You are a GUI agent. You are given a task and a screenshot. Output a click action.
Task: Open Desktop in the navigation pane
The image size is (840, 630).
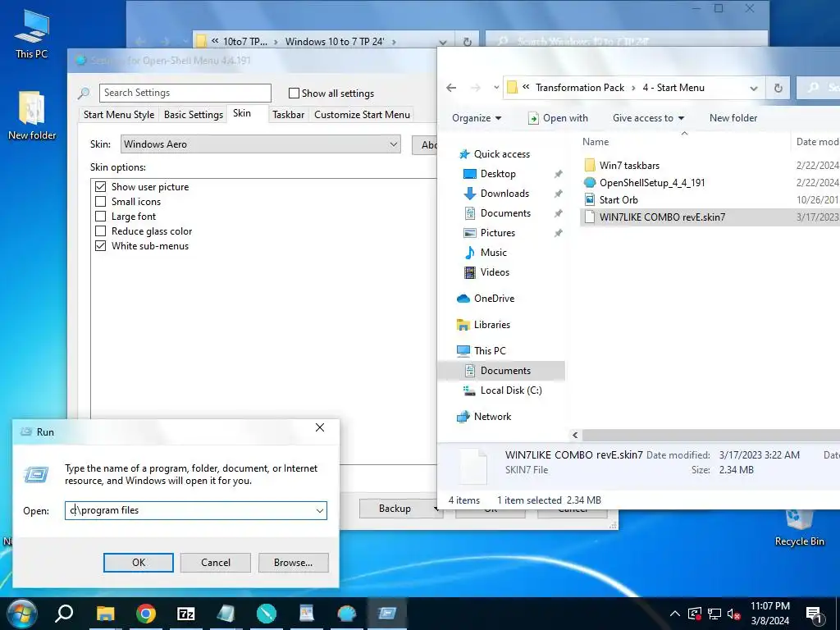pyautogui.click(x=490, y=174)
